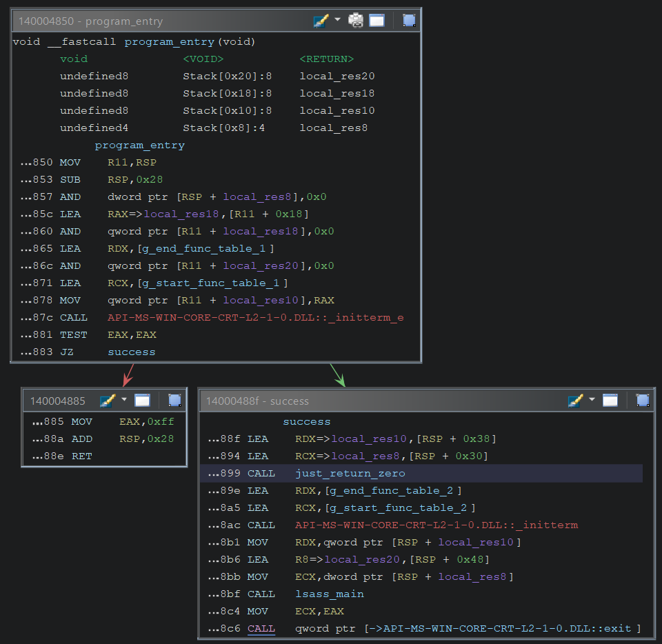
Task: Click Stack[0x20]:8 storage entry
Action: pos(227,77)
